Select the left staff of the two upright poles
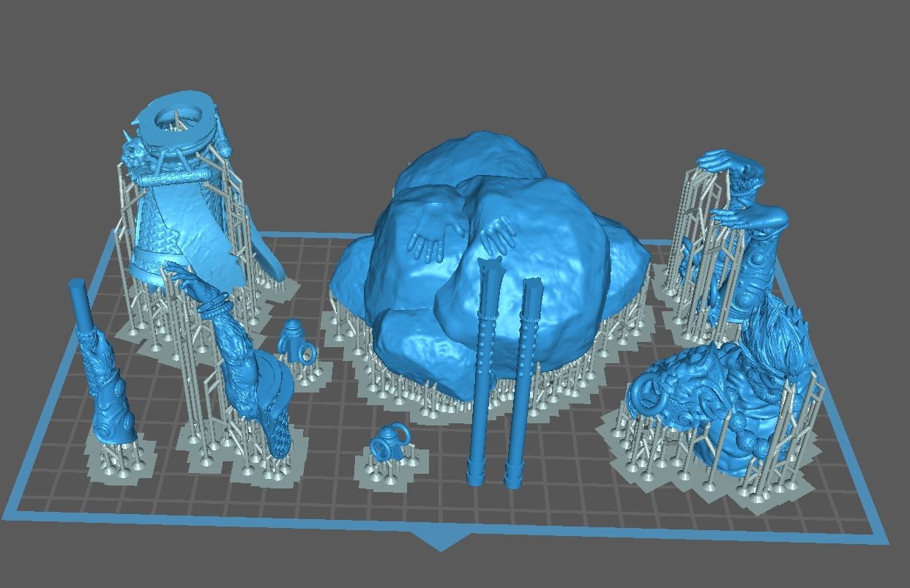 tap(485, 370)
